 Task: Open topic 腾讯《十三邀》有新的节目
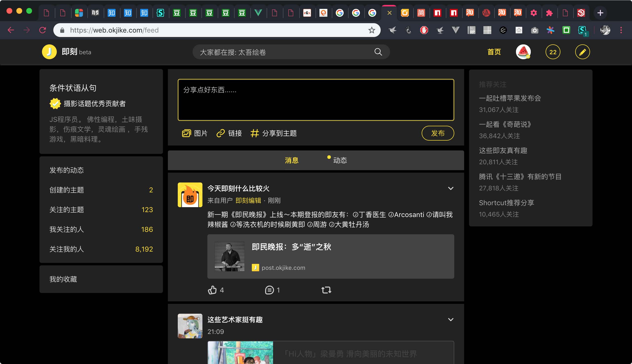tap(520, 177)
